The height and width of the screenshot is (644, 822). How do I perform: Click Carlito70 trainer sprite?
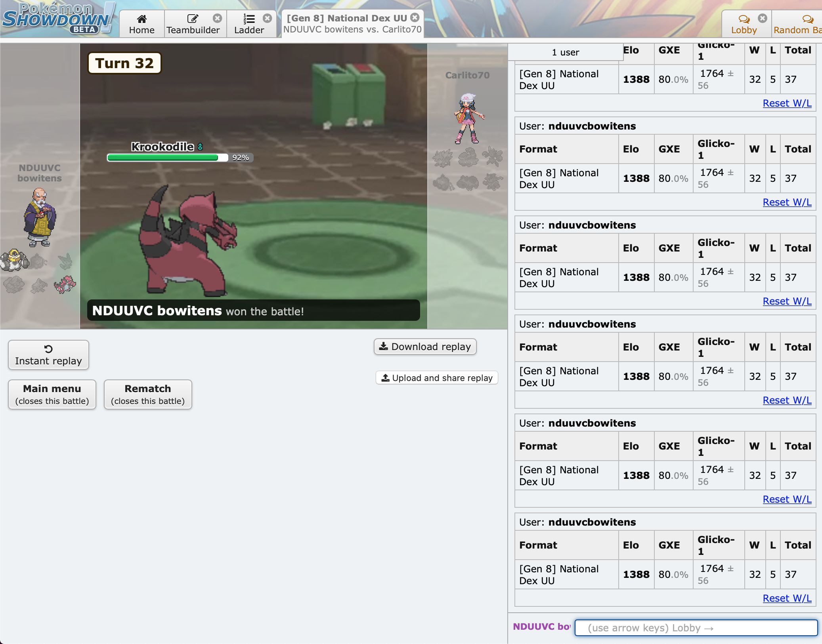click(x=468, y=118)
